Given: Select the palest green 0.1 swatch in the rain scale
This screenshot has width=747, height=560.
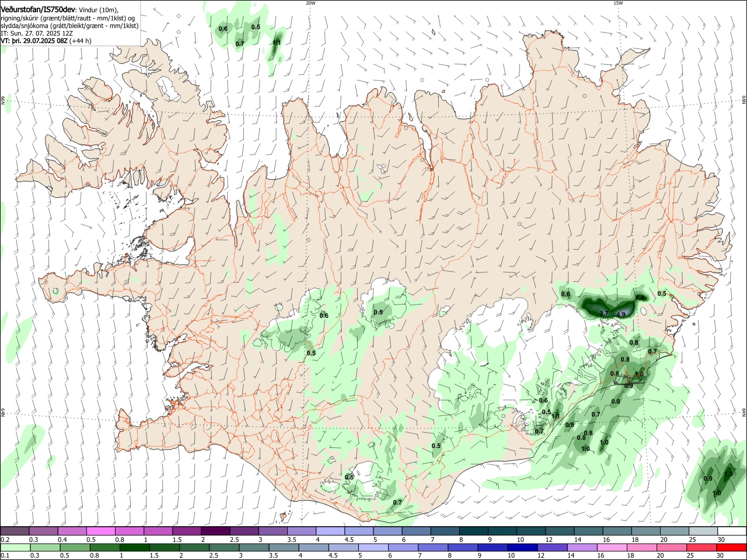Looking at the screenshot, I should (15, 547).
